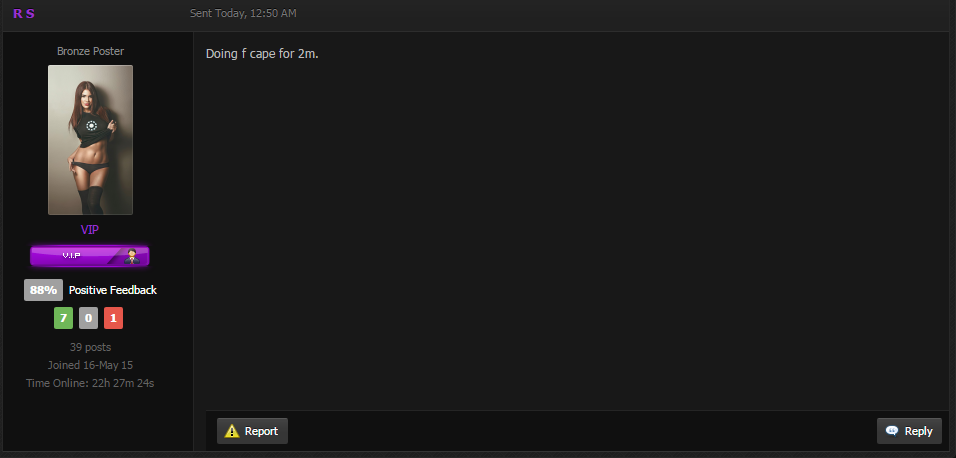Click the 39 posts count
Screen dimensions: 956x458
coord(90,347)
